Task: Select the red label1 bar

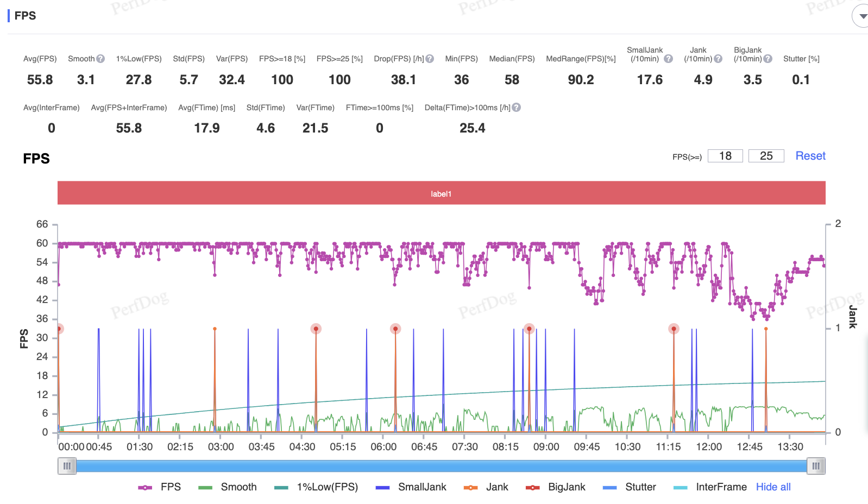Action: 441,193
